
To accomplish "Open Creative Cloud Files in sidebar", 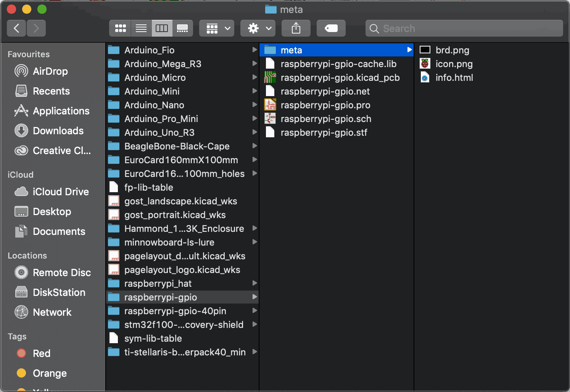I will [53, 151].
